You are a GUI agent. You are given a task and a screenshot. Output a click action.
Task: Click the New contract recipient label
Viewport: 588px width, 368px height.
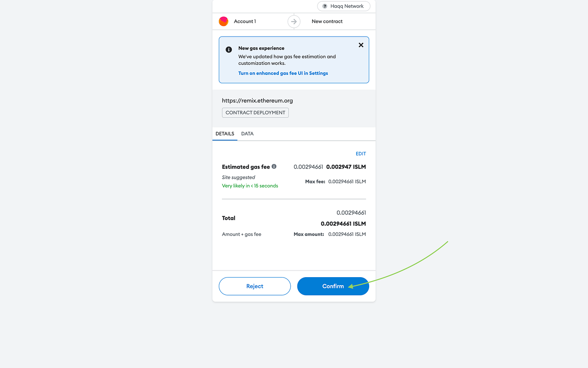pos(327,21)
